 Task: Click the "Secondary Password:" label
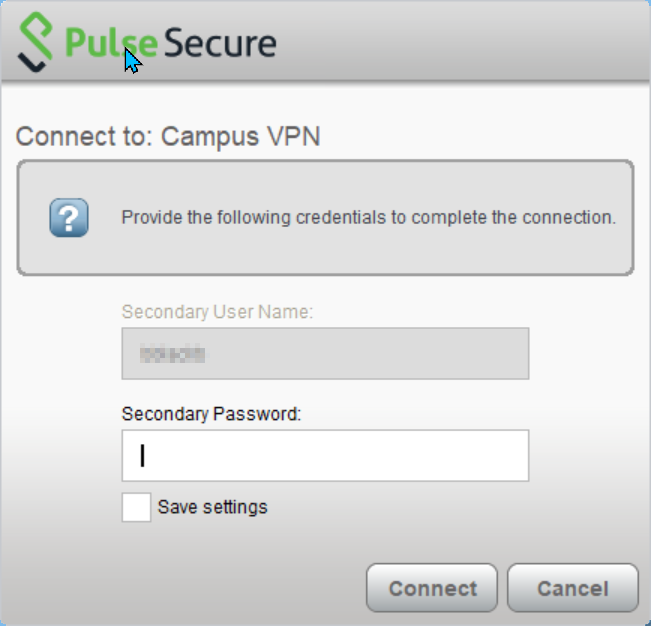tap(211, 413)
